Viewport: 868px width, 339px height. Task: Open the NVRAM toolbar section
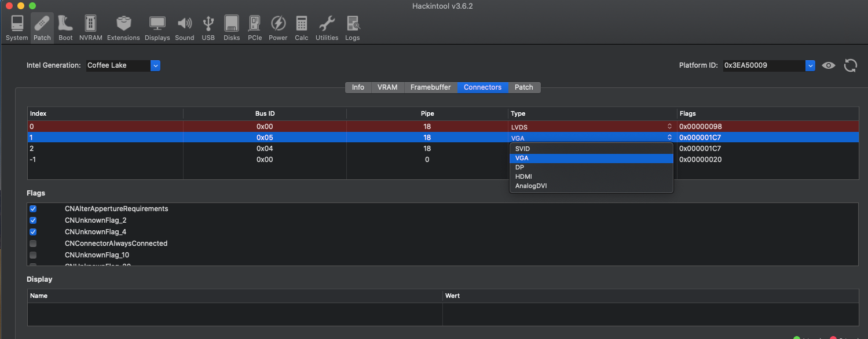coord(90,28)
